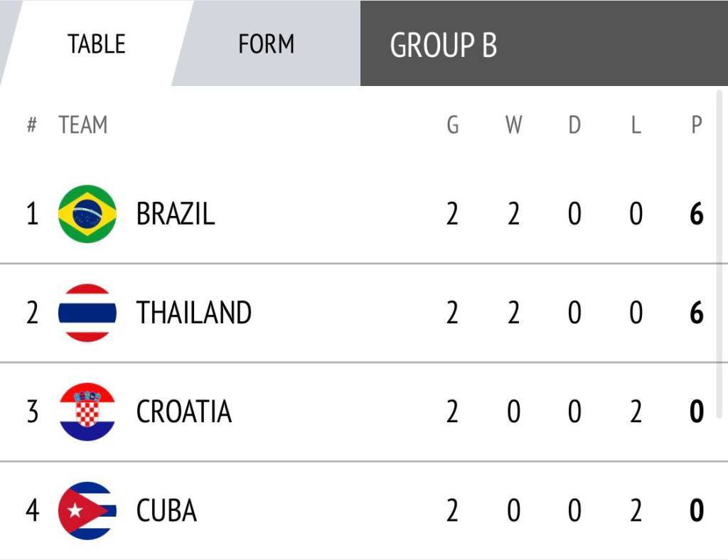Screen dimensions: 728x560
Task: Select the THAILAND team name
Action: 193,313
